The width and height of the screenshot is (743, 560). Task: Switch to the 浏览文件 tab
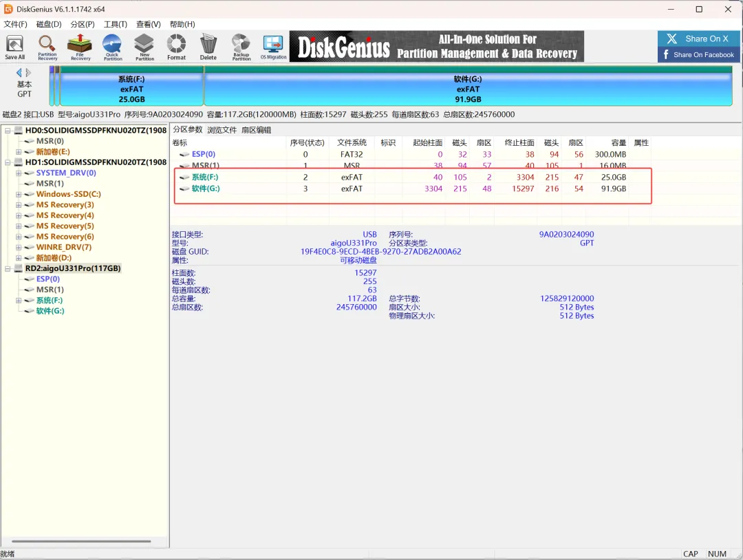click(222, 130)
